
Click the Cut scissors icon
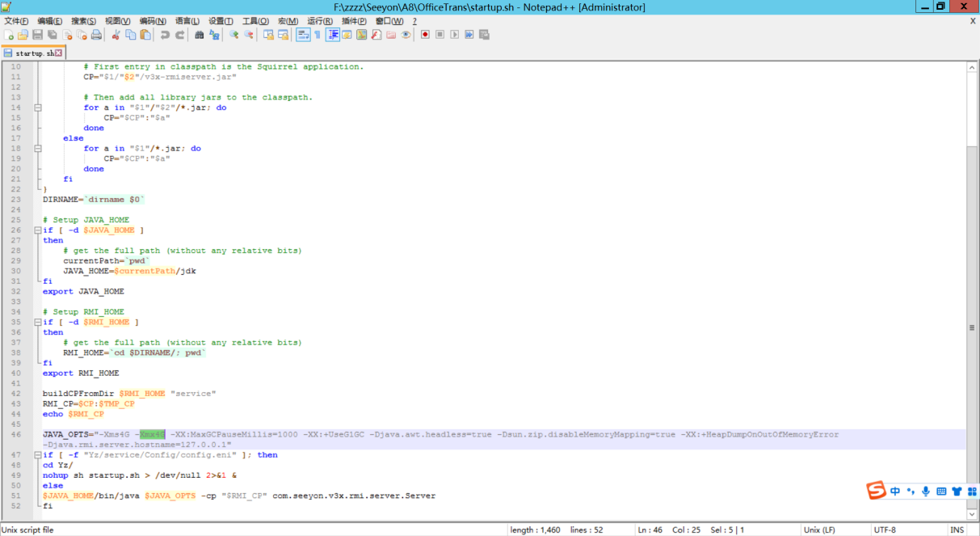[x=116, y=35]
